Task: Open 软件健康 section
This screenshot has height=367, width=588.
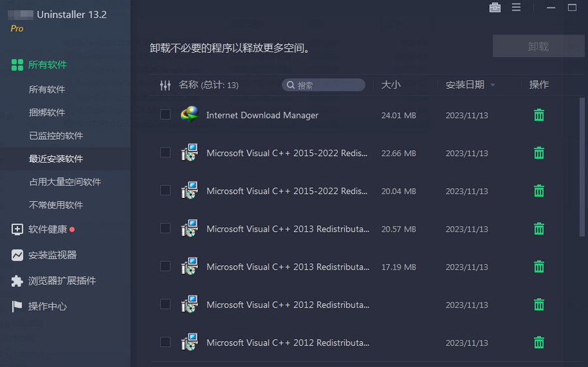Action: click(48, 229)
